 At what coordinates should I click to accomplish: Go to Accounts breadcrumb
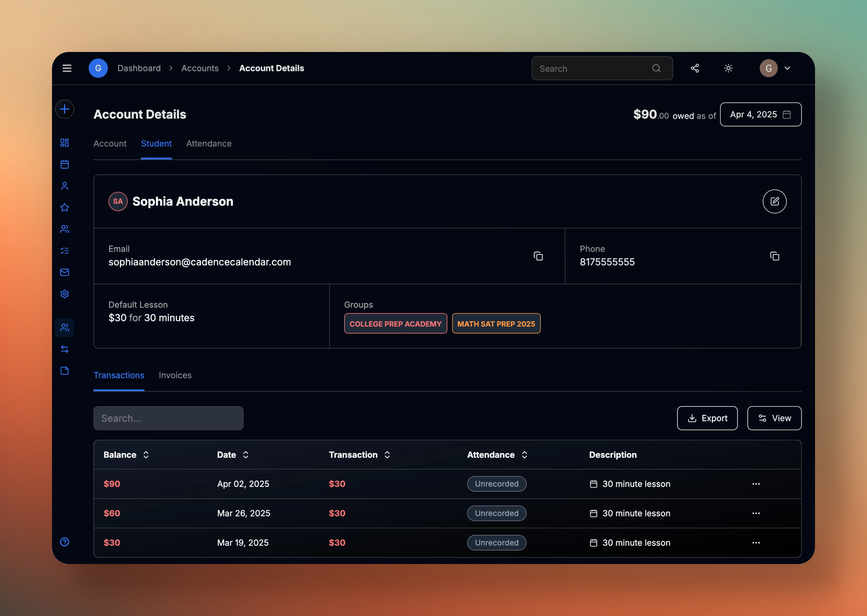(x=200, y=68)
